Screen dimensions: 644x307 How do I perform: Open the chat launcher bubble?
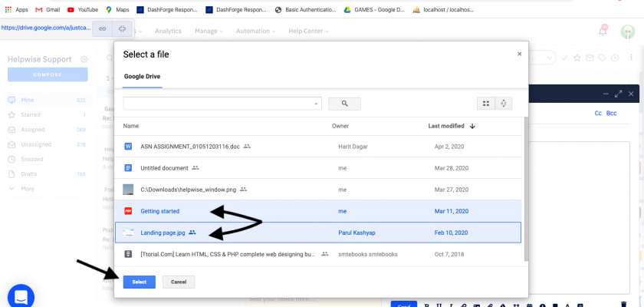21,296
